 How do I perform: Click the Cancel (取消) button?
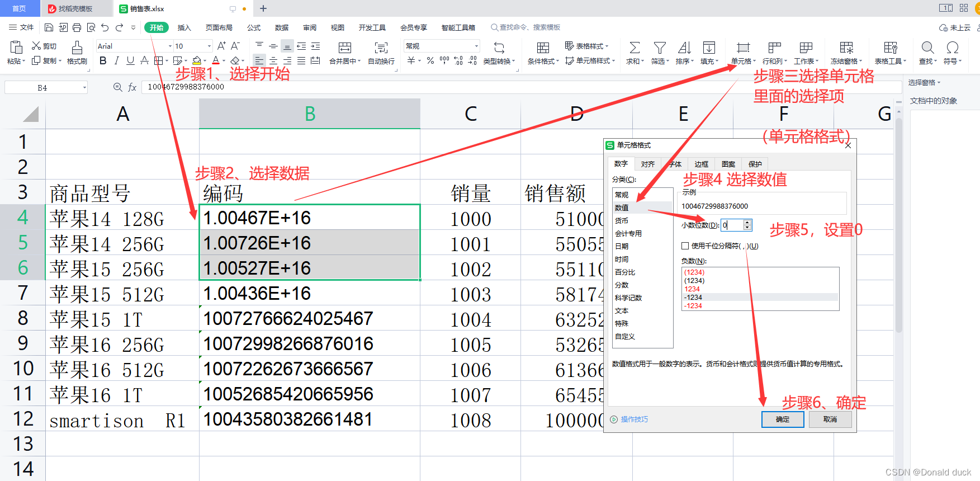(830, 419)
